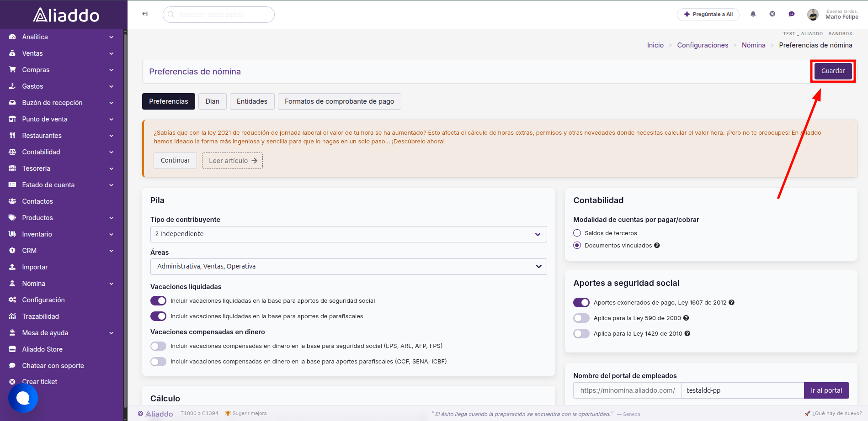Screen dimensions: 868x421
Task: Click help icon beside Ley 1429 de 2010
Action: click(687, 333)
